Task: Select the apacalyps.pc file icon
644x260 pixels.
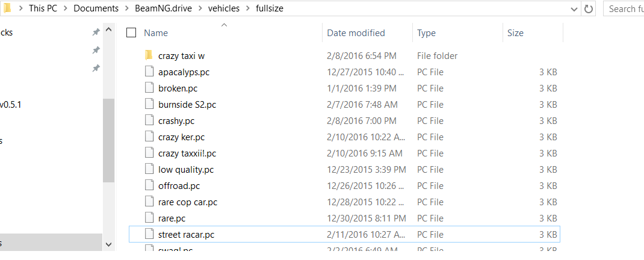Action: pyautogui.click(x=149, y=72)
